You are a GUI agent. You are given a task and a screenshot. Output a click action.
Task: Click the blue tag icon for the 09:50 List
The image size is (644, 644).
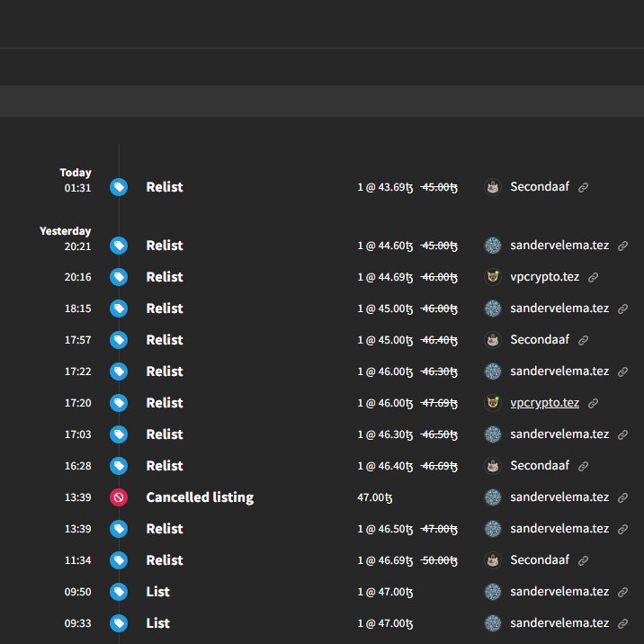119,592
